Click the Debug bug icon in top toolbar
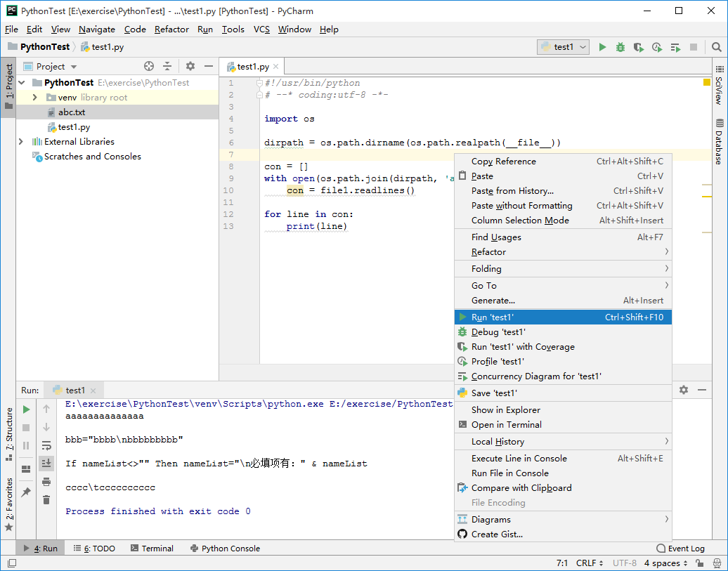The image size is (728, 571). [620, 47]
